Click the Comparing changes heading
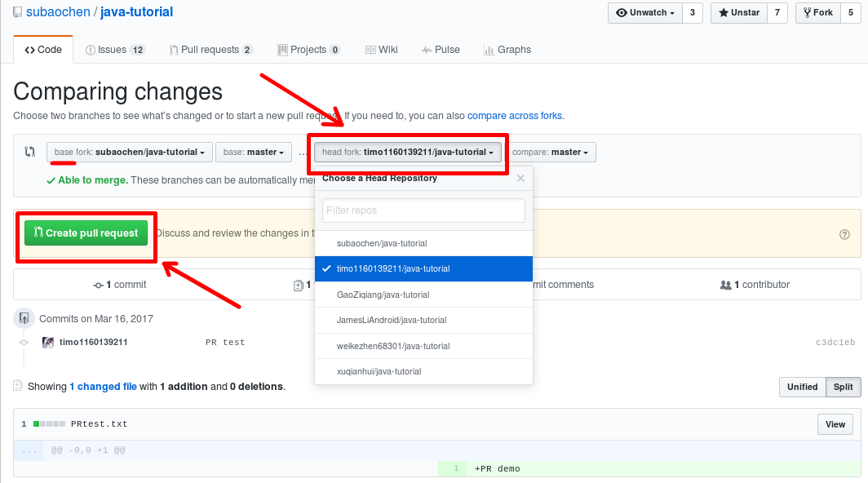 pyautogui.click(x=118, y=91)
